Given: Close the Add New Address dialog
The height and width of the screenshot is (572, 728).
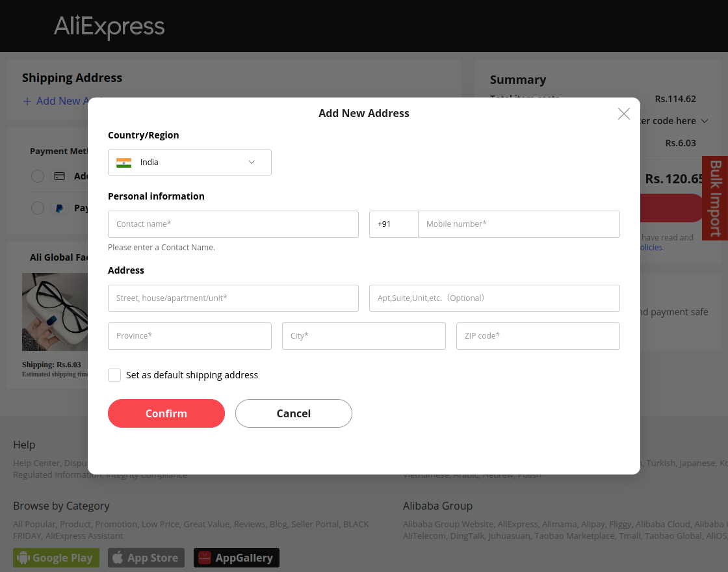Looking at the screenshot, I should 623,113.
